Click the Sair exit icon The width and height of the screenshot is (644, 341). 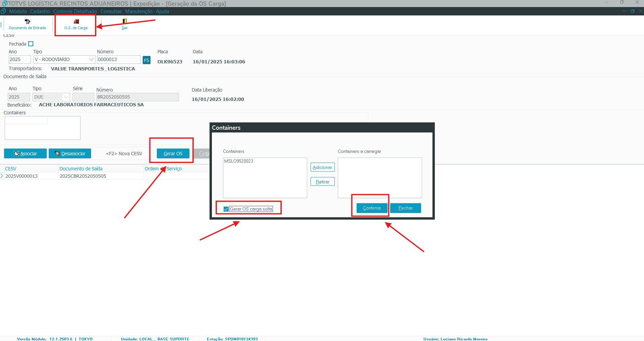click(x=125, y=24)
